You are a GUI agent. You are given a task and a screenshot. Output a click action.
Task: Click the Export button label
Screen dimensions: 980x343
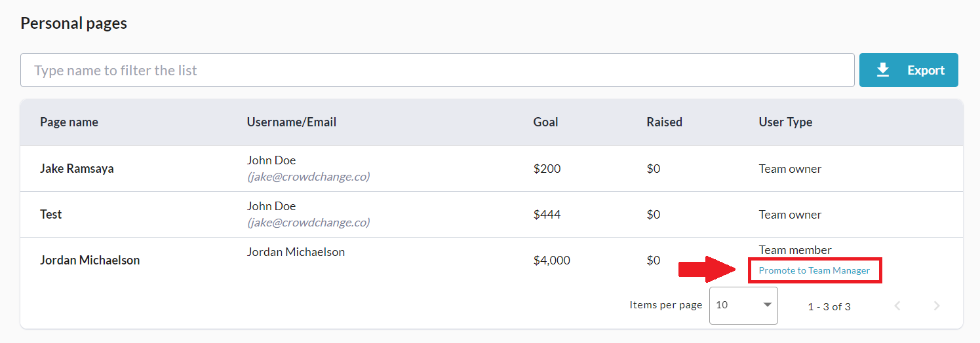(926, 70)
